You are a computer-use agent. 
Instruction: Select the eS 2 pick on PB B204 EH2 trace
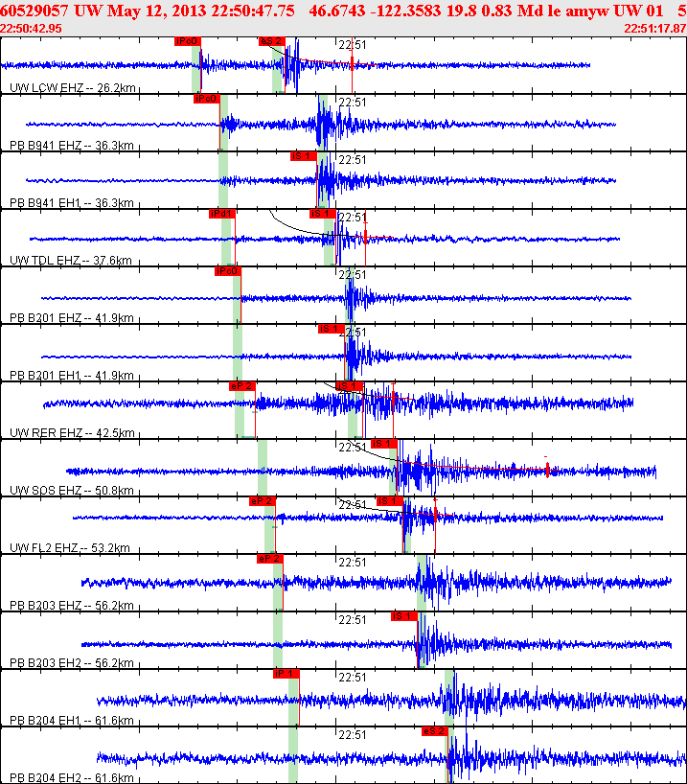pos(434,731)
